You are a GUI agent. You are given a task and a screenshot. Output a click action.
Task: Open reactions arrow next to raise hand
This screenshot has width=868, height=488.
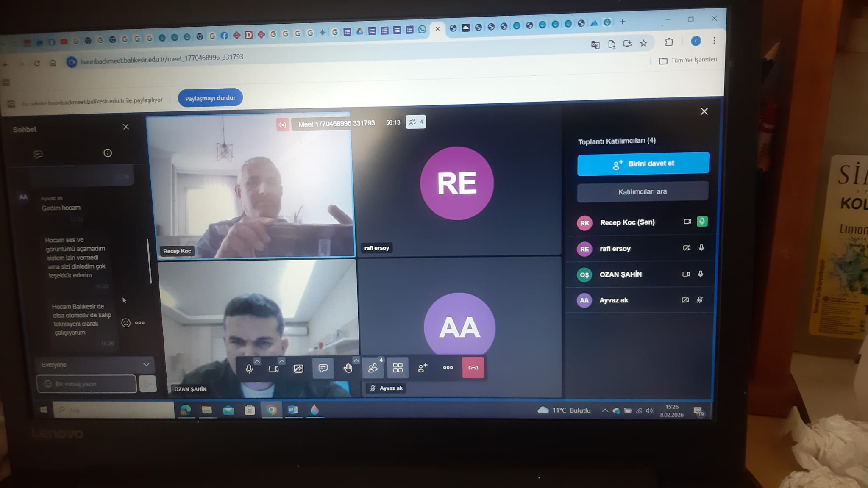(x=356, y=360)
